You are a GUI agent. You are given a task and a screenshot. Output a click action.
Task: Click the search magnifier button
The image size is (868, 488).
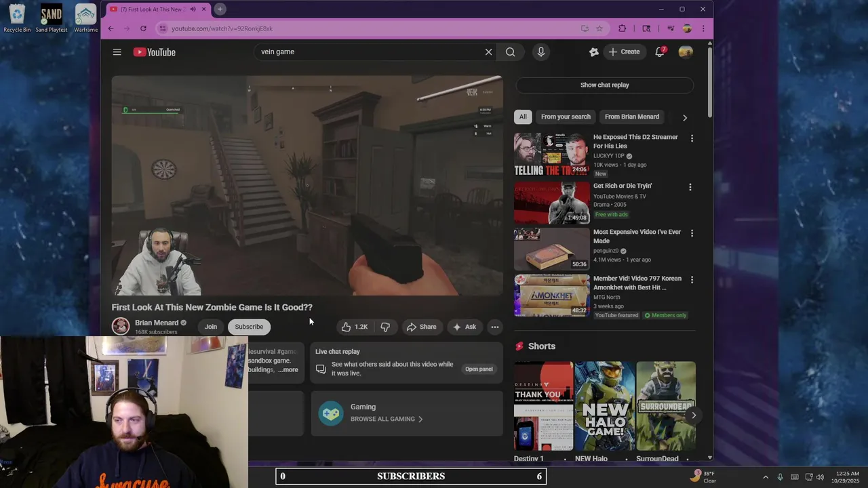(510, 52)
